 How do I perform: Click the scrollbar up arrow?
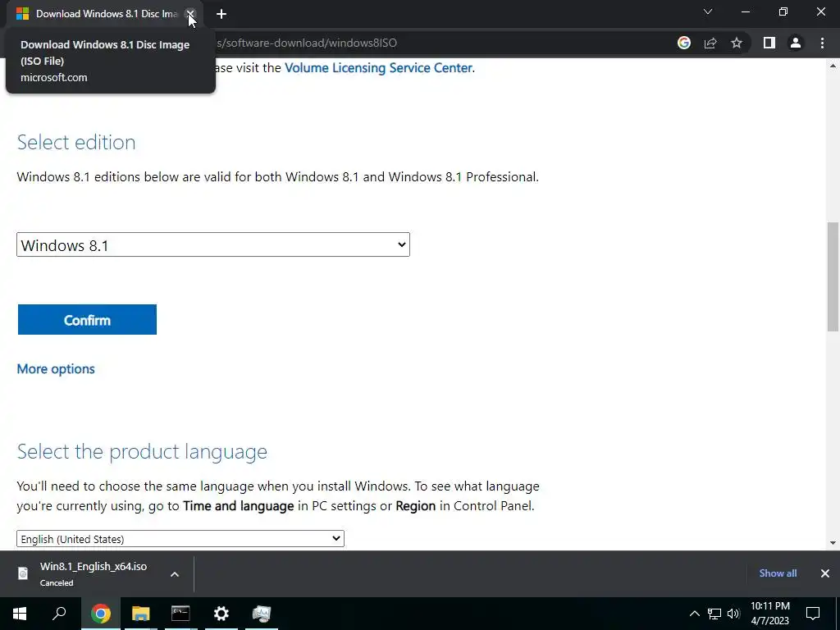click(833, 66)
